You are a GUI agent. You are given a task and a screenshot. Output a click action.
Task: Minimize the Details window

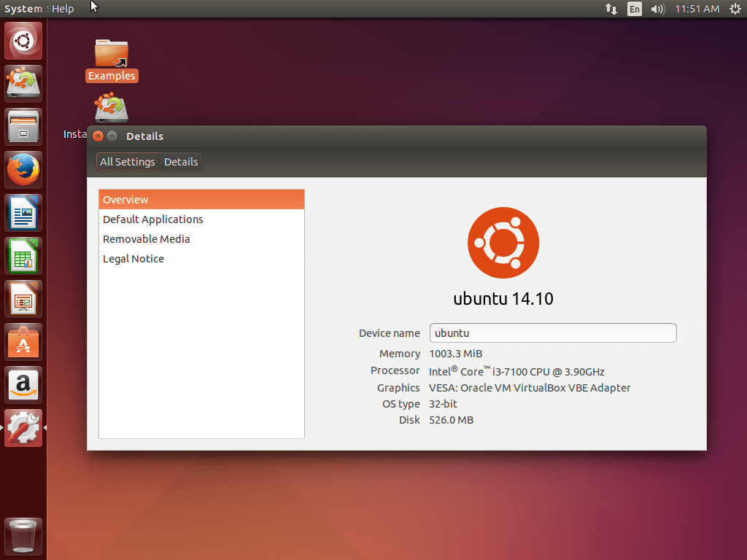(x=112, y=136)
